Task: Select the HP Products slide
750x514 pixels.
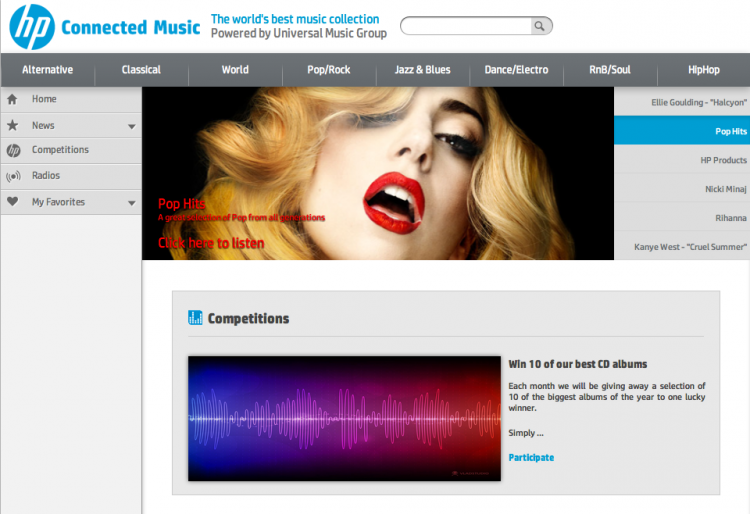Action: [682, 160]
